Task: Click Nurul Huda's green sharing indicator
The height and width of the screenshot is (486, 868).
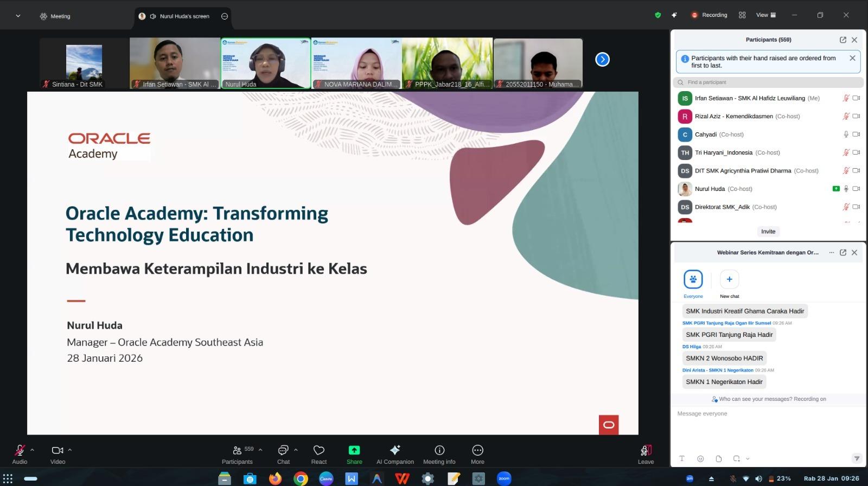Action: [836, 189]
